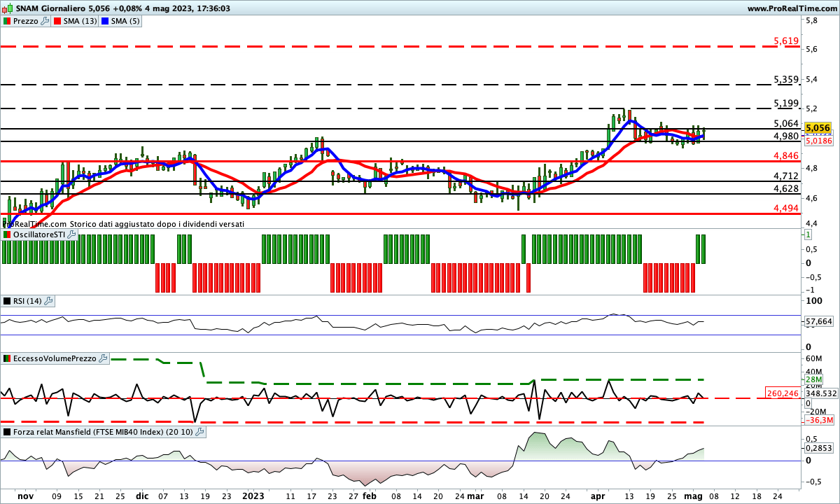Click the 5,619 red dashed resistance line label

tap(786, 41)
